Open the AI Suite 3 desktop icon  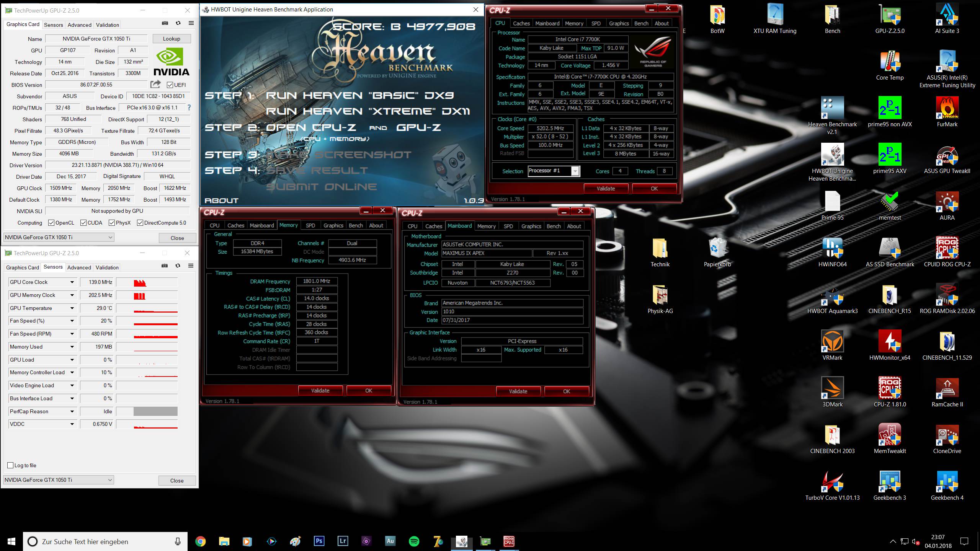[947, 18]
